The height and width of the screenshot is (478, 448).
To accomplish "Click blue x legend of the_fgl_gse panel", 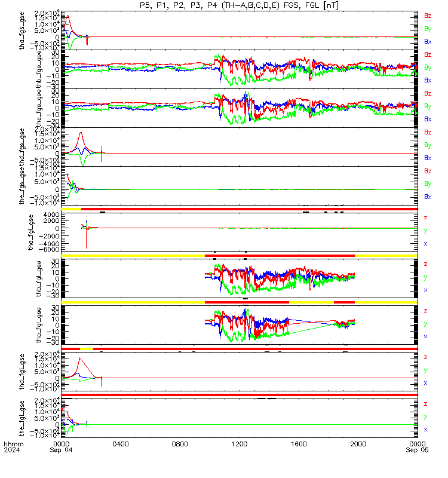I will [425, 430].
